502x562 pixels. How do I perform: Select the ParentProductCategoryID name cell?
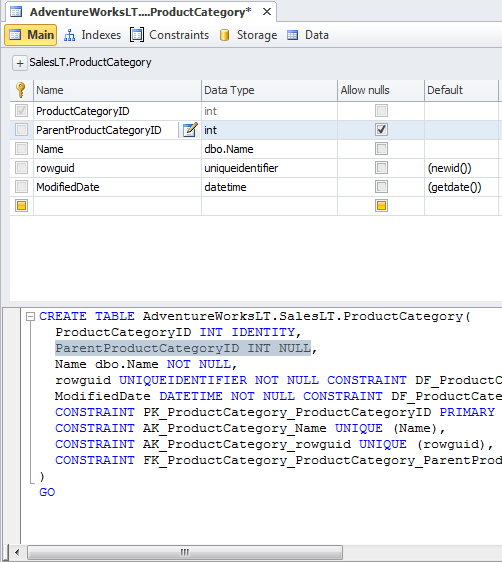point(106,130)
